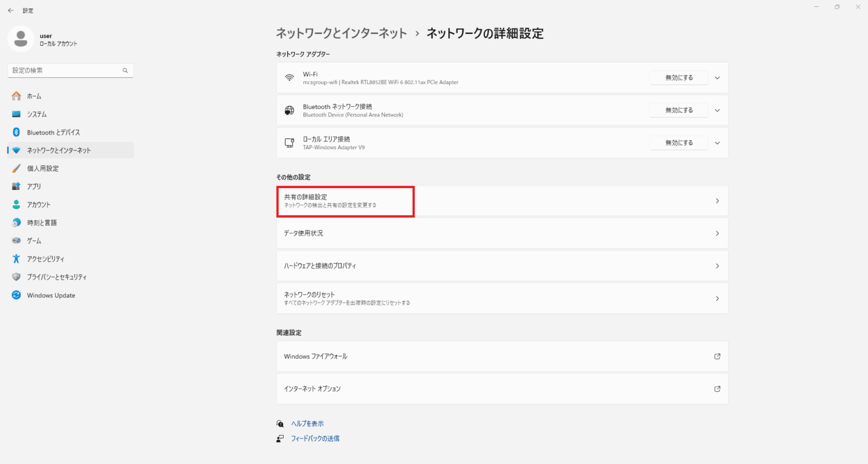Select システム in the sidebar

[x=37, y=114]
